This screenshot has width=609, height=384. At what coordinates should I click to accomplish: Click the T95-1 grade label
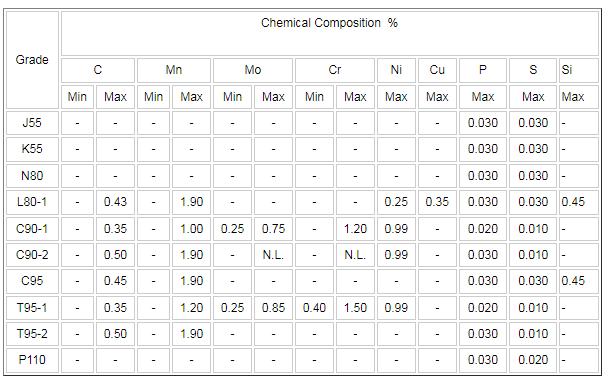coord(32,308)
